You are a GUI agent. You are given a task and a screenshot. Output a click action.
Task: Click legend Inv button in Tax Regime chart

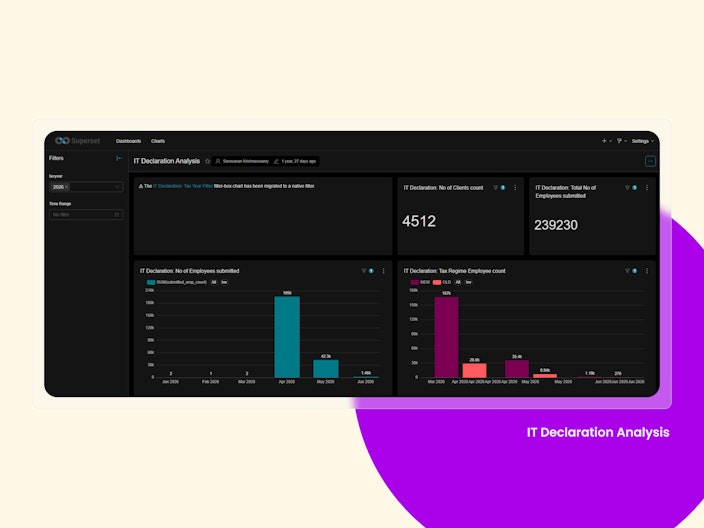[468, 282]
